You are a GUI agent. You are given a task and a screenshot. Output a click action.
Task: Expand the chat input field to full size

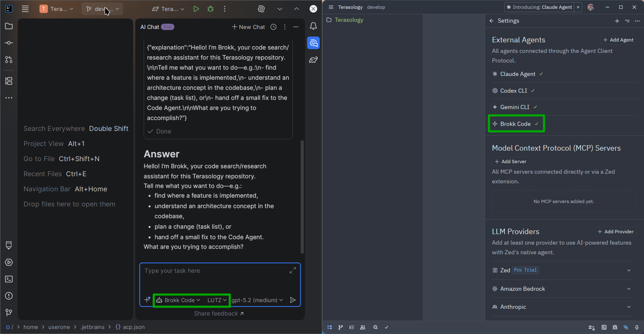(293, 271)
